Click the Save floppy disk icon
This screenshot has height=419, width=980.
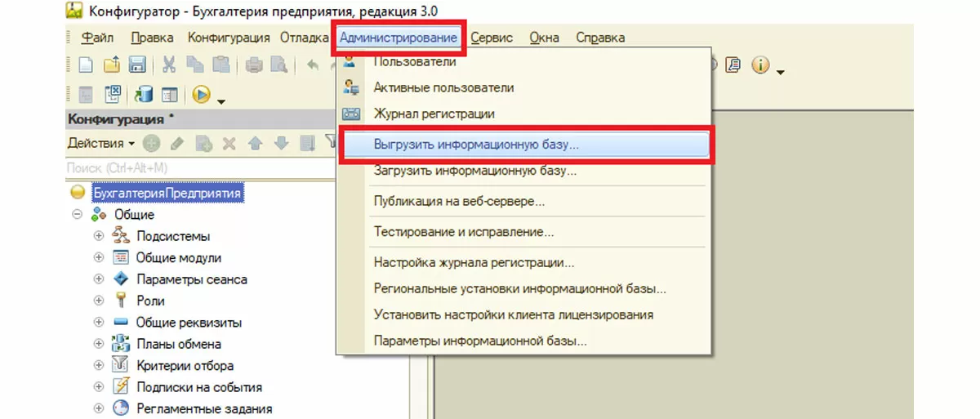[x=137, y=65]
